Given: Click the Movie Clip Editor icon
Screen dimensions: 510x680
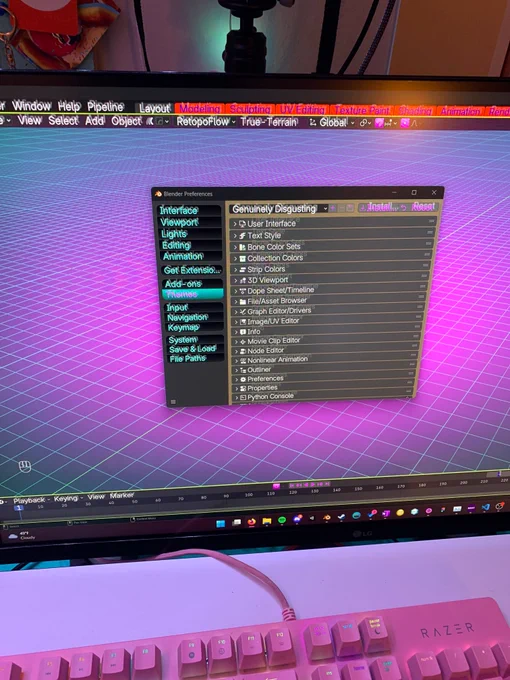Looking at the screenshot, I should 243,342.
